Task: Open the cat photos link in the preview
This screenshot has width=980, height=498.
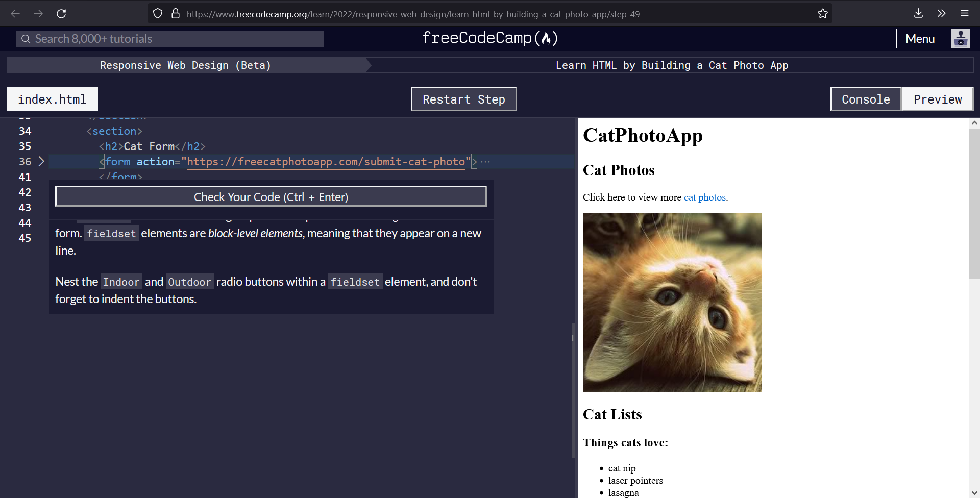Action: 704,197
